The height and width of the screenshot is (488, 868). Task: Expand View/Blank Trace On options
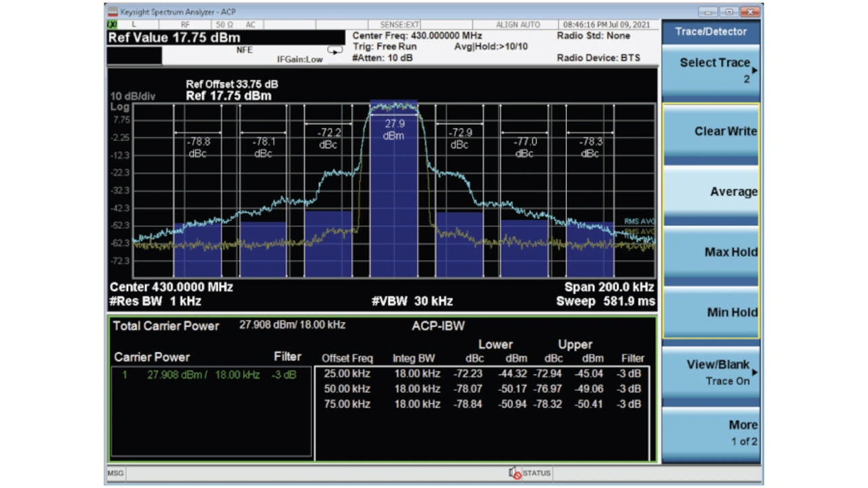(711, 373)
